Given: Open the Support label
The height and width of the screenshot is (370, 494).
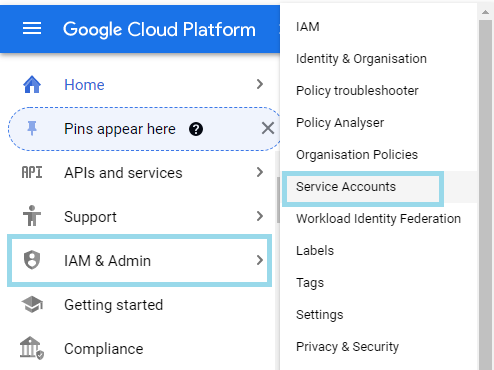Looking at the screenshot, I should point(90,217).
